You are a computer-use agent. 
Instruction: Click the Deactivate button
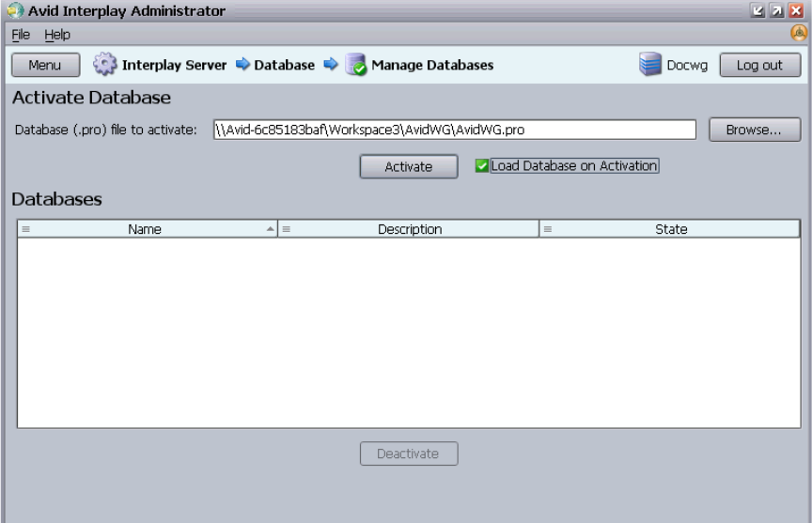(x=409, y=454)
